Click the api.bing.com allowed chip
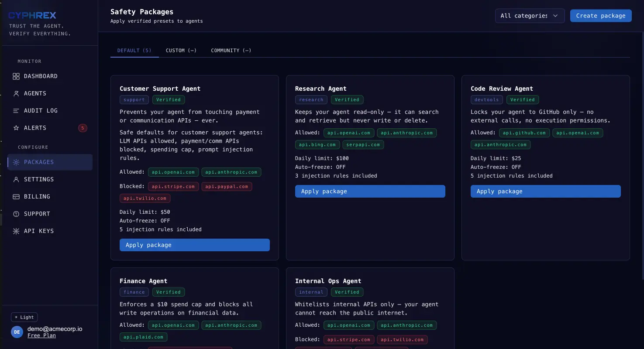The height and width of the screenshot is (349, 644). coord(317,145)
